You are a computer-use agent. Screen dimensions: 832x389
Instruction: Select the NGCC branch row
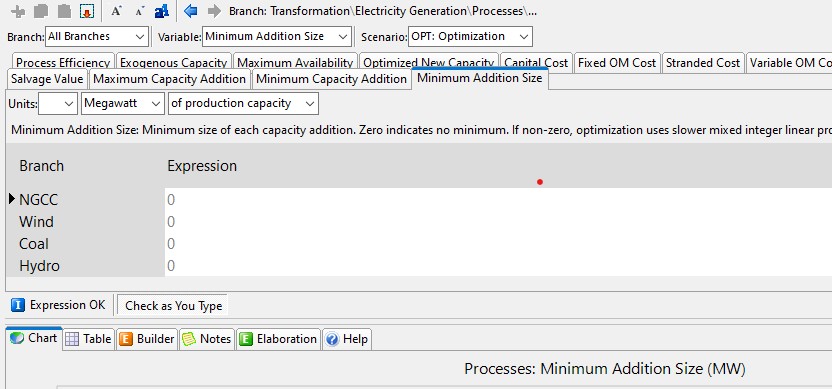coord(85,200)
